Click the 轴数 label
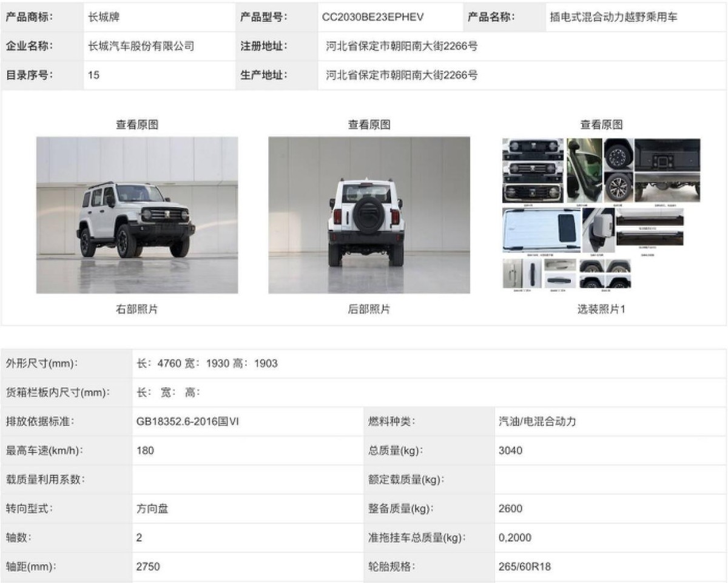This screenshot has width=728, height=583. pyautogui.click(x=19, y=538)
